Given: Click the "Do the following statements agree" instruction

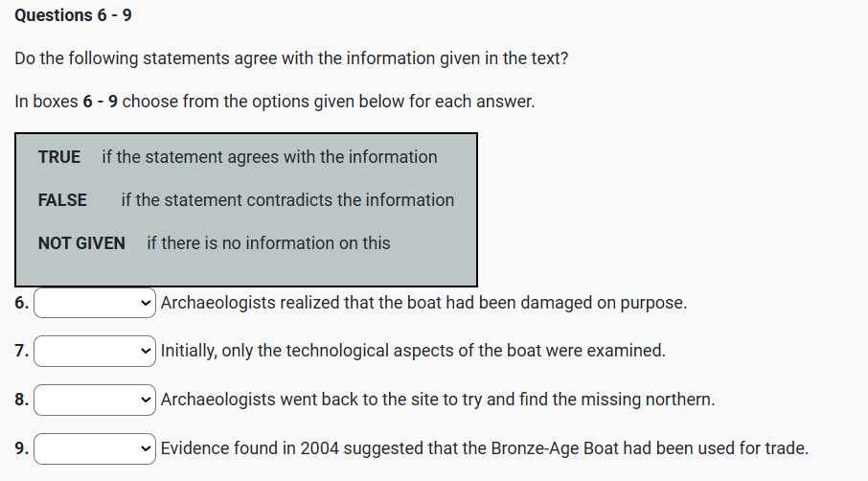Looking at the screenshot, I should (x=291, y=58).
